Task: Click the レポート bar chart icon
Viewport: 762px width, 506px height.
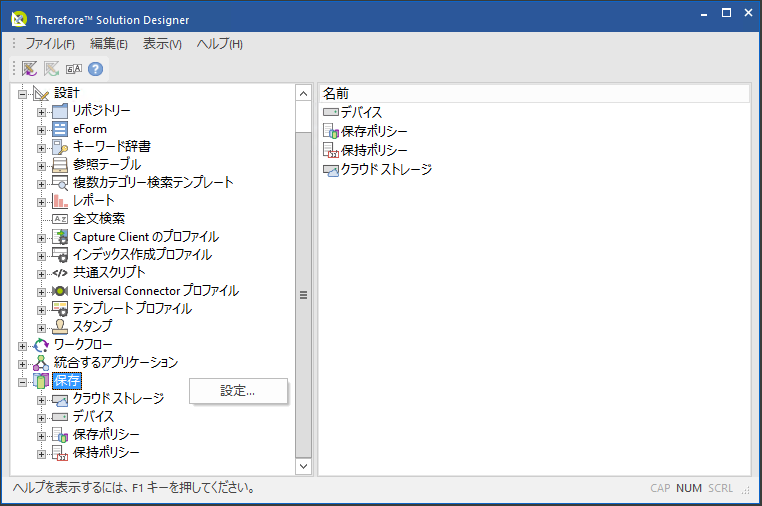Action: pyautogui.click(x=60, y=201)
